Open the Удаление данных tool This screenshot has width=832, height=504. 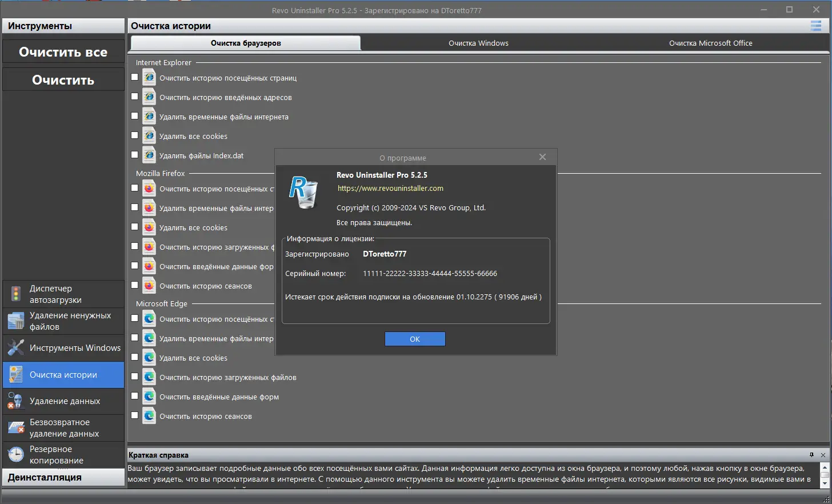point(63,401)
